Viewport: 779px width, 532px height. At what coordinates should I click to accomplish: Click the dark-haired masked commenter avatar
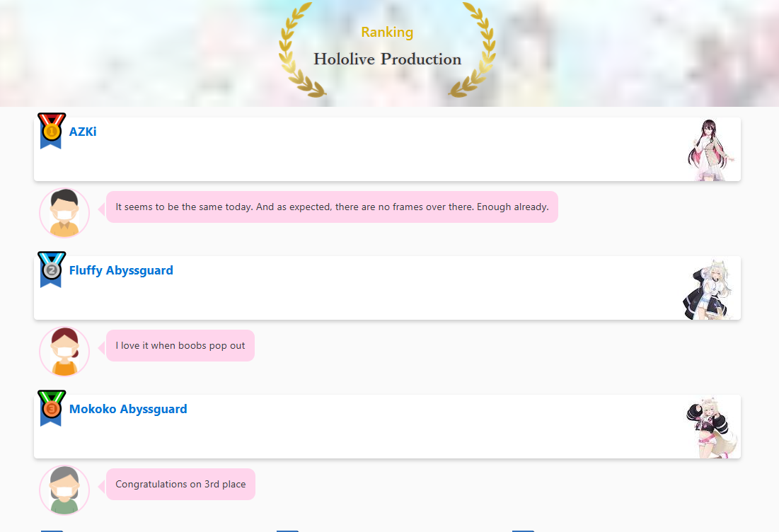coord(64,213)
